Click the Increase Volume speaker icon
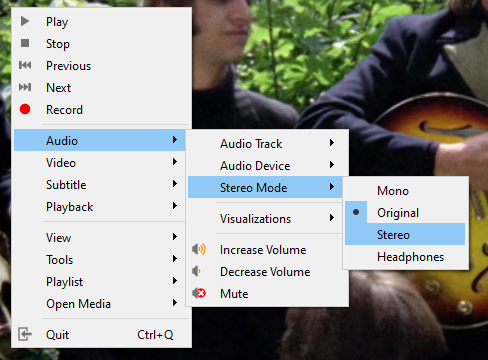Image resolution: width=488 pixels, height=360 pixels. click(x=199, y=249)
